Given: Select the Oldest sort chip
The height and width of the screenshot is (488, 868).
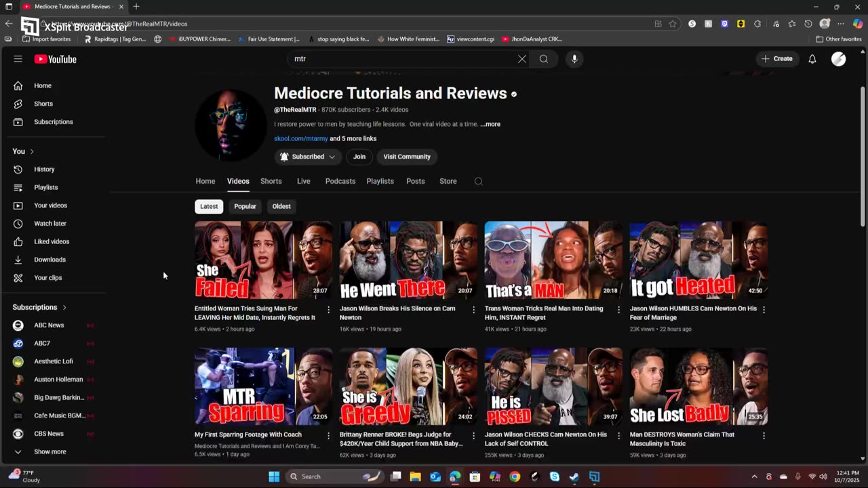Looking at the screenshot, I should (x=281, y=206).
